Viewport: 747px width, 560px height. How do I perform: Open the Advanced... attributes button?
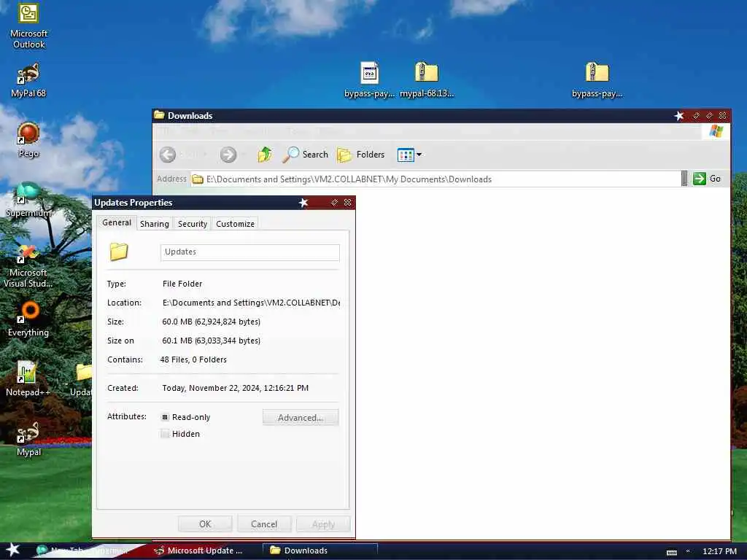tap(301, 417)
